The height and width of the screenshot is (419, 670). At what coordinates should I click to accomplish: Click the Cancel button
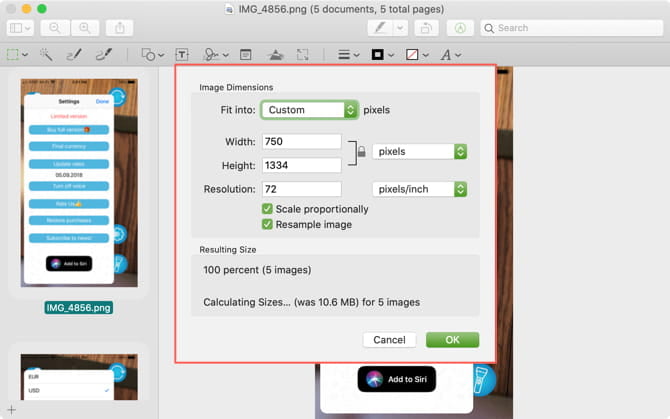tap(389, 340)
